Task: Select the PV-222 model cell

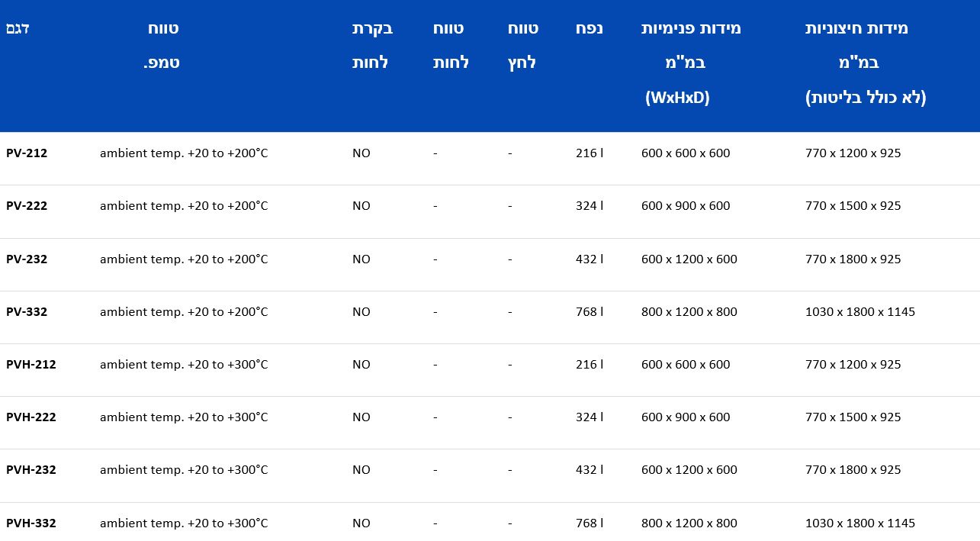Action: pos(27,206)
